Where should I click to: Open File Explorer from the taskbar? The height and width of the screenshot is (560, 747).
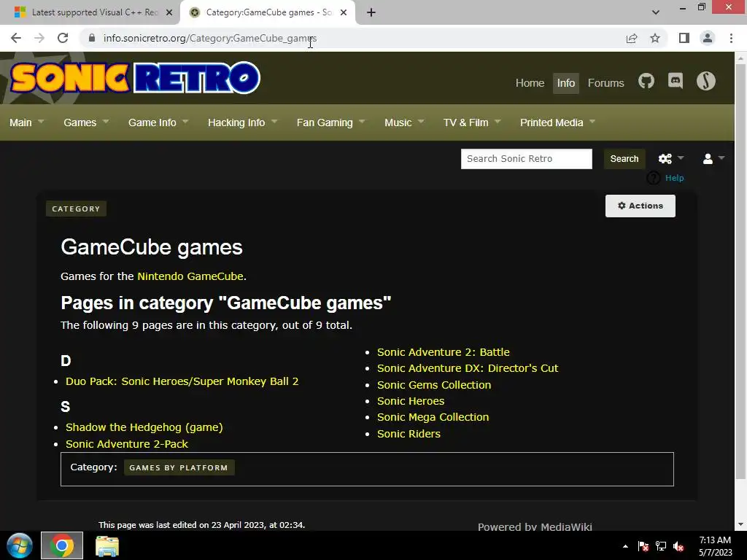(x=107, y=546)
